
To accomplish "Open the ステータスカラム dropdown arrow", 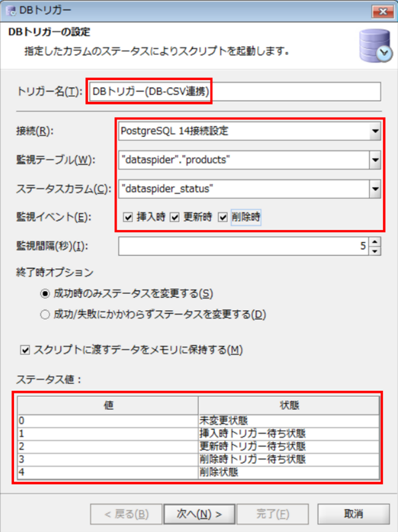I will (x=375, y=189).
